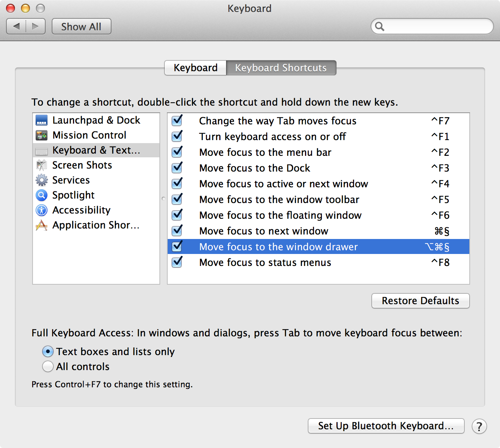Disable Move focus to active or next window

tap(177, 184)
